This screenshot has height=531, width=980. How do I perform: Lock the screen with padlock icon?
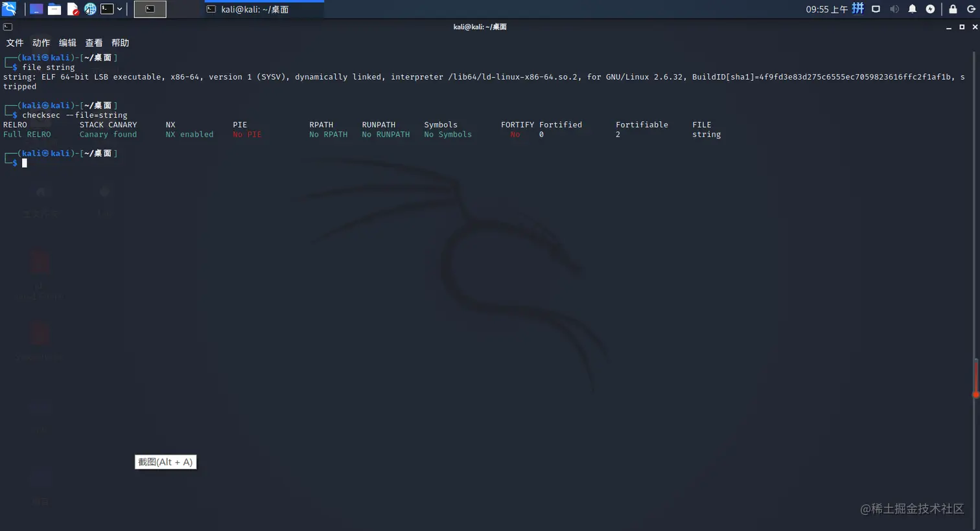[x=953, y=9]
